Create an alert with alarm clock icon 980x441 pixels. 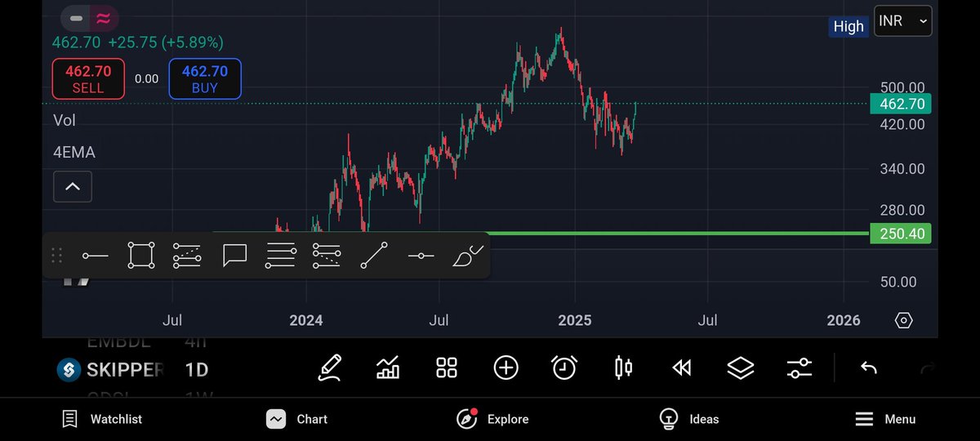click(564, 368)
